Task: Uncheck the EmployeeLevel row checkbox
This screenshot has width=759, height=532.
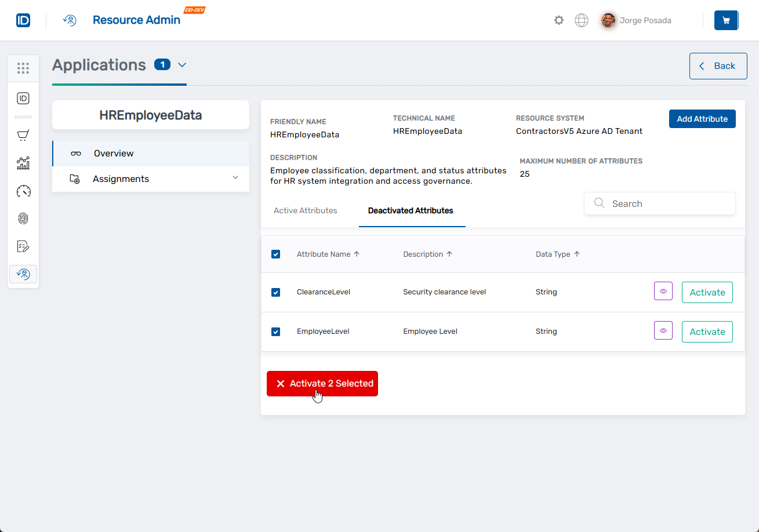Action: click(276, 332)
